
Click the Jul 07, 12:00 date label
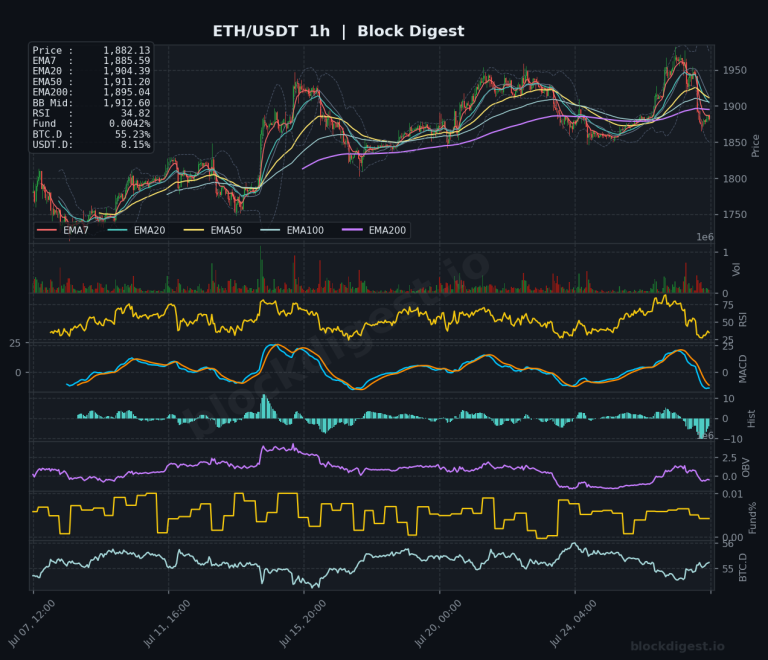click(x=32, y=624)
